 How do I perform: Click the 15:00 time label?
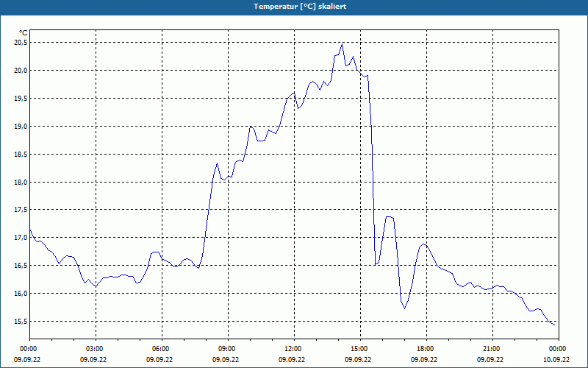point(360,349)
